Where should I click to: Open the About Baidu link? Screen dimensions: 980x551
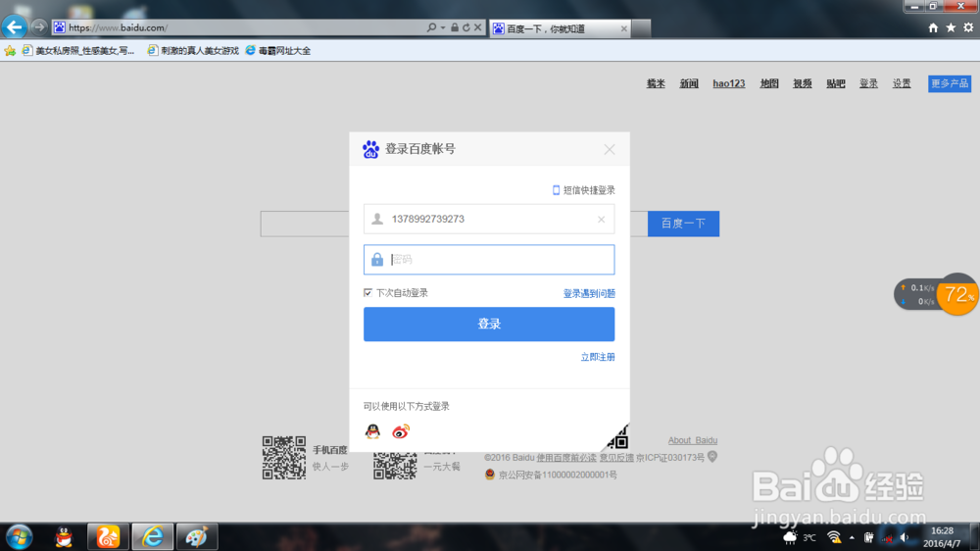coord(693,440)
